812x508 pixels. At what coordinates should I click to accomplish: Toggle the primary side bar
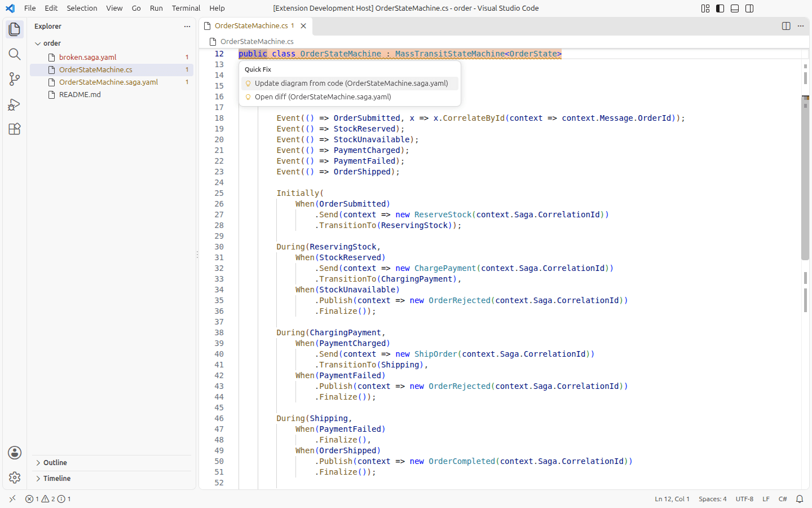pyautogui.click(x=720, y=8)
